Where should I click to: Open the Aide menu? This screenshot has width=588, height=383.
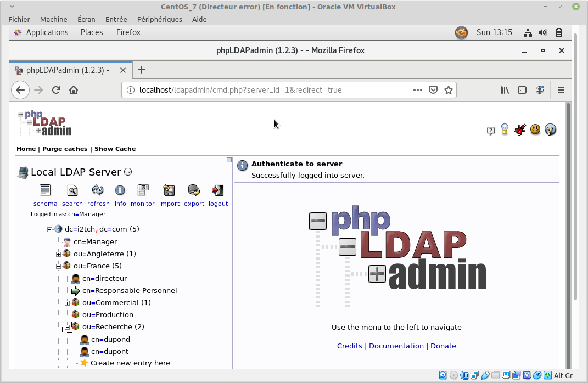(199, 20)
